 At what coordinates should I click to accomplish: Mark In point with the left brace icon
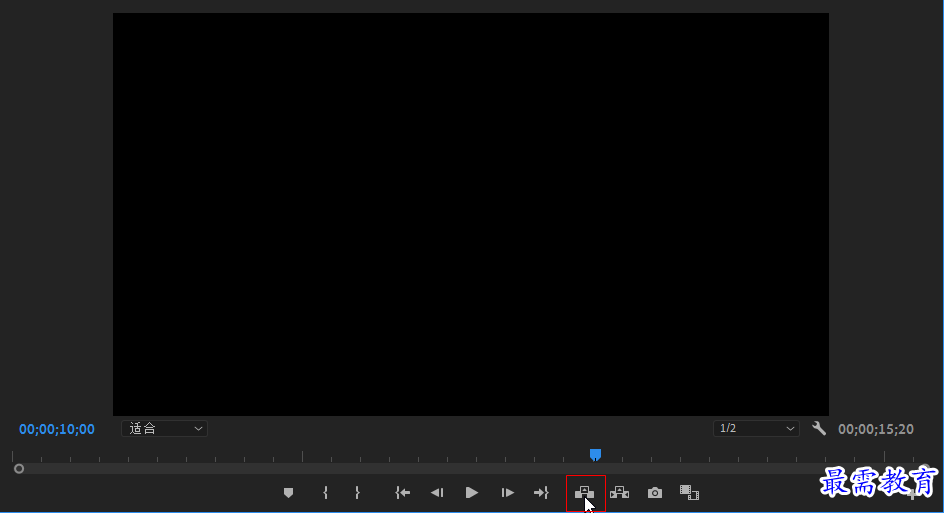point(326,493)
